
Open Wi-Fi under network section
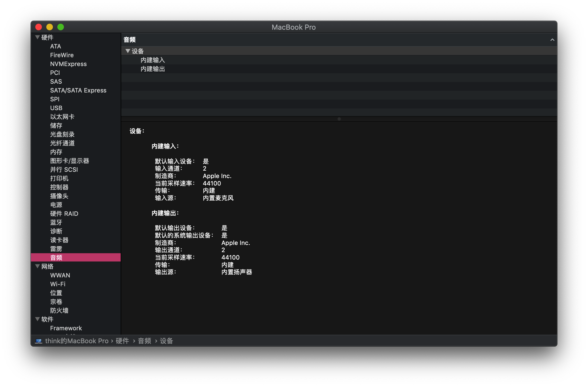(58, 284)
